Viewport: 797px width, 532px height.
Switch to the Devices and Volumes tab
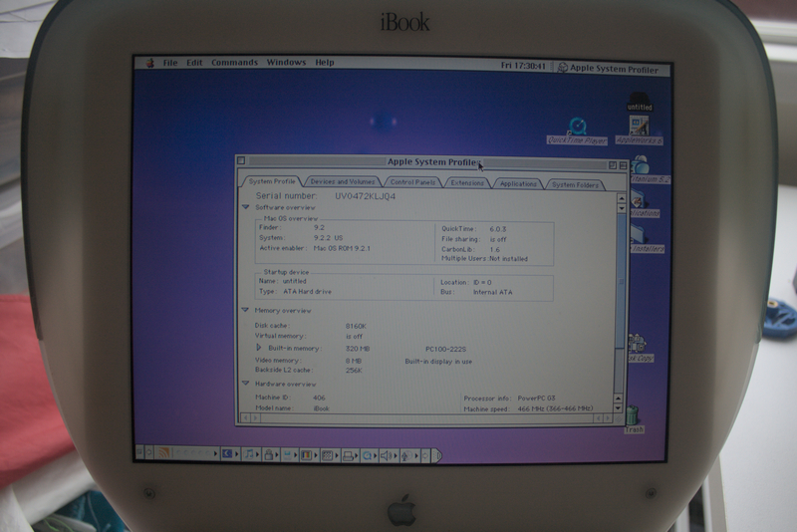[342, 182]
